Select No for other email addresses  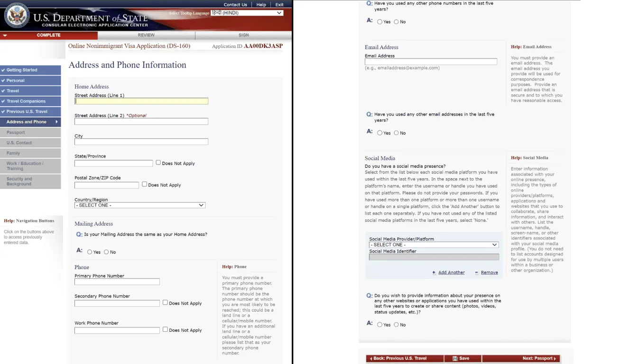396,133
